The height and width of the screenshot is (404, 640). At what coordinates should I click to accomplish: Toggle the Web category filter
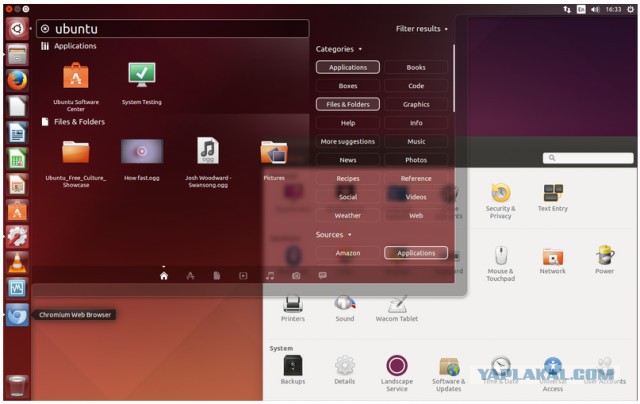[x=416, y=215]
